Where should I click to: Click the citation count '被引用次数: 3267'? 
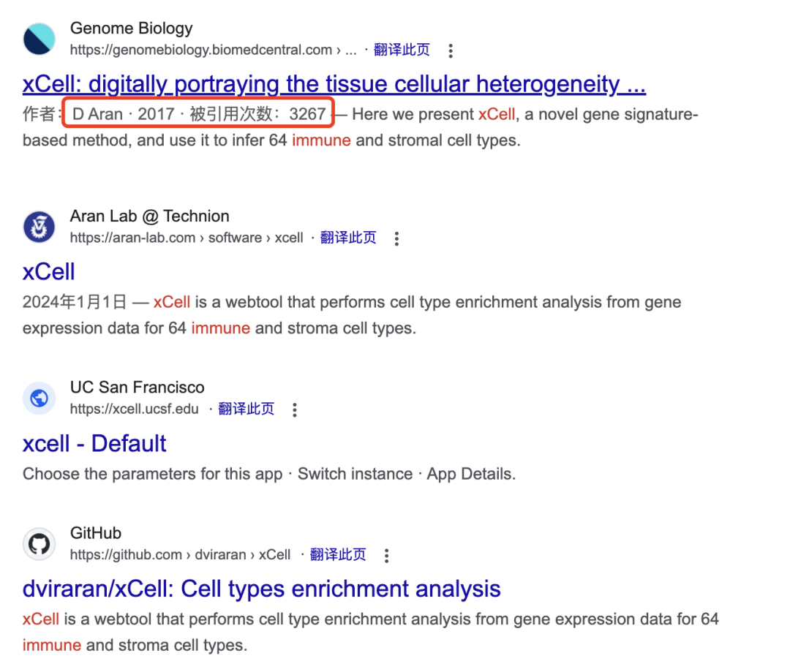point(258,114)
